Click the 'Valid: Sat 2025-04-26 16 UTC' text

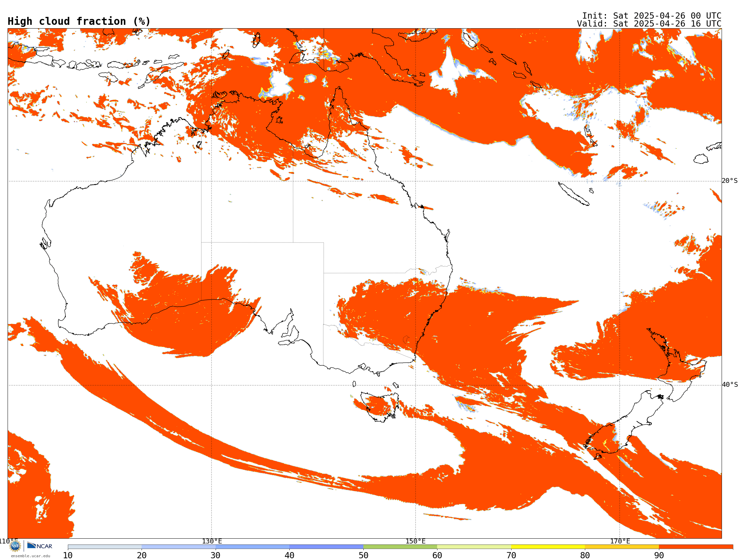(649, 24)
